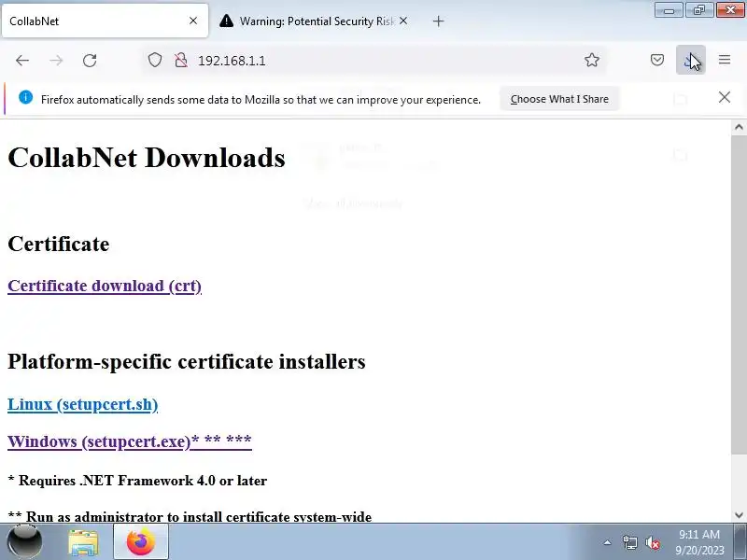Open the tracking protection shield icon
The image size is (747, 560).
[155, 60]
